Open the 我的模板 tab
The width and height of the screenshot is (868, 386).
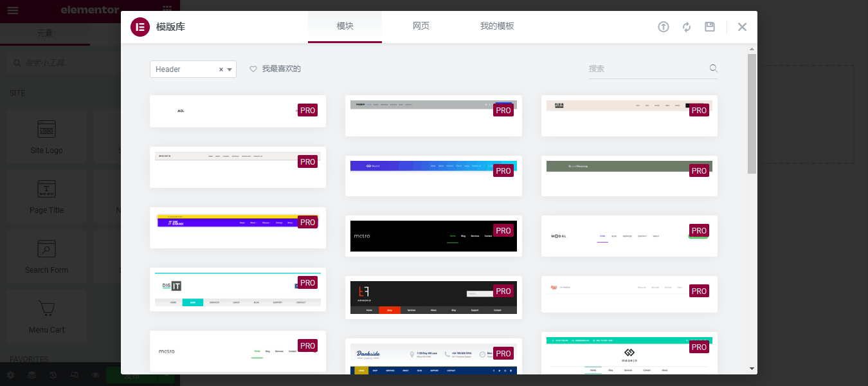point(497,26)
